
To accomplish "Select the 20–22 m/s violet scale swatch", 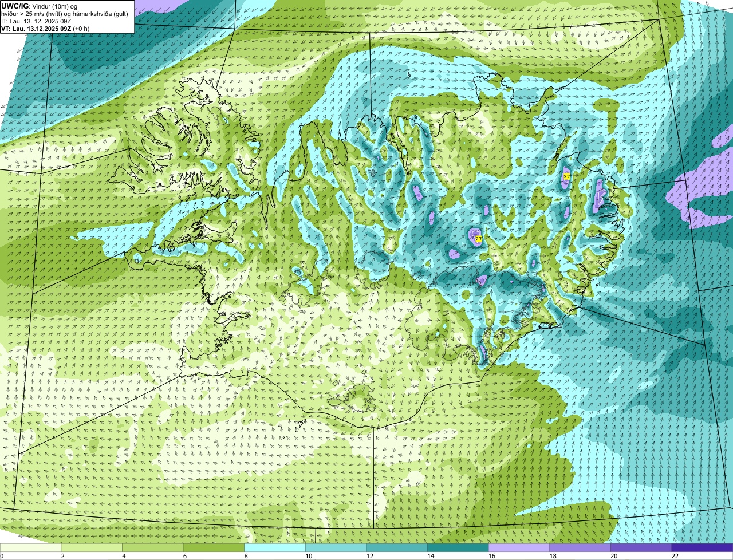I will (641, 548).
